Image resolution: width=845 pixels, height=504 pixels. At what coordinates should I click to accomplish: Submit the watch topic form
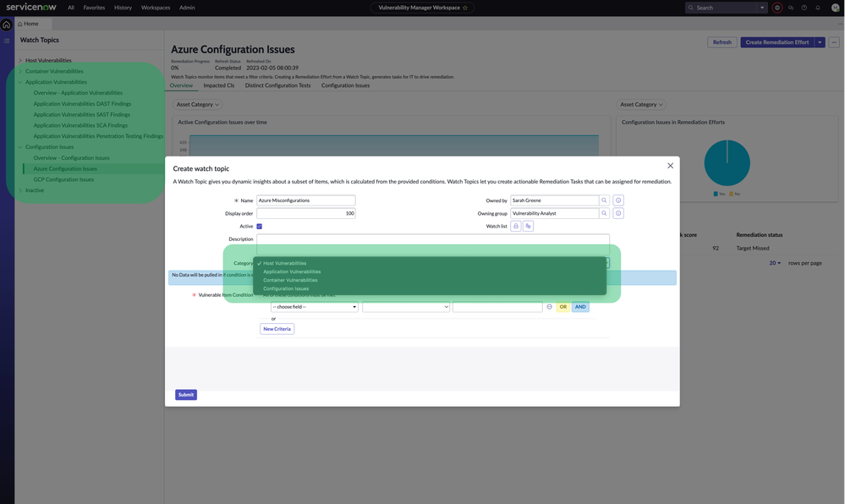pos(186,395)
